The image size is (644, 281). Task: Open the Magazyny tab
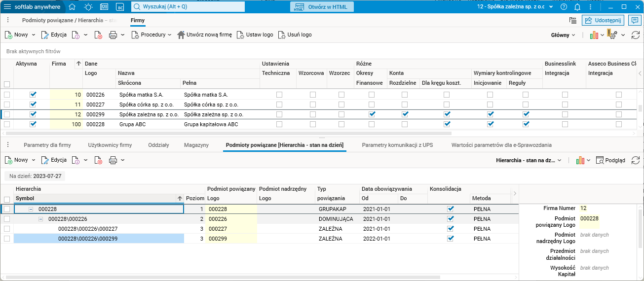tap(196, 145)
